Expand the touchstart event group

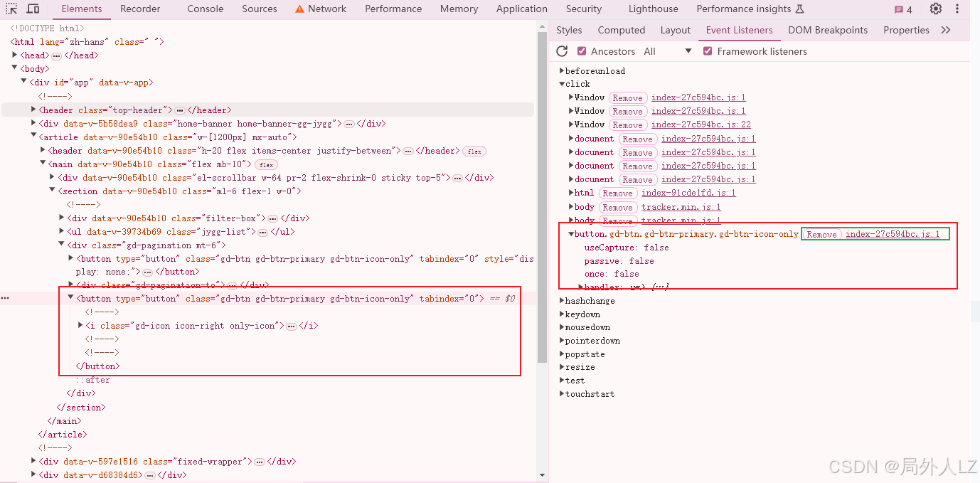click(562, 394)
